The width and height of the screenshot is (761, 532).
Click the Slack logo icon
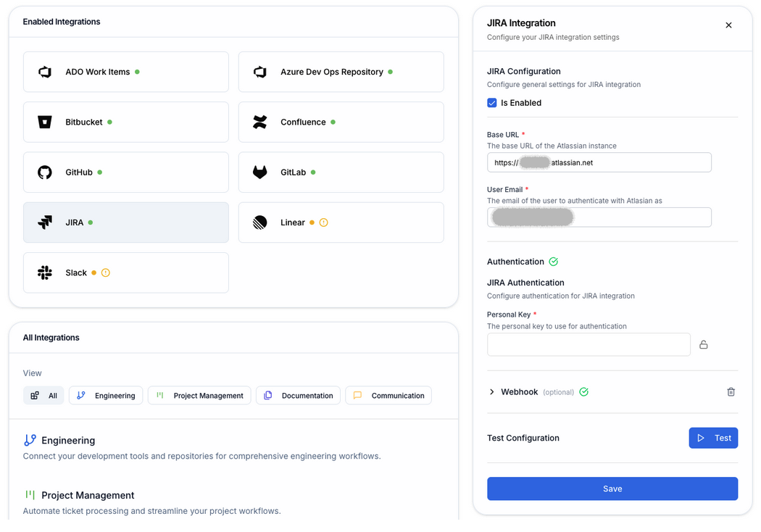point(45,273)
